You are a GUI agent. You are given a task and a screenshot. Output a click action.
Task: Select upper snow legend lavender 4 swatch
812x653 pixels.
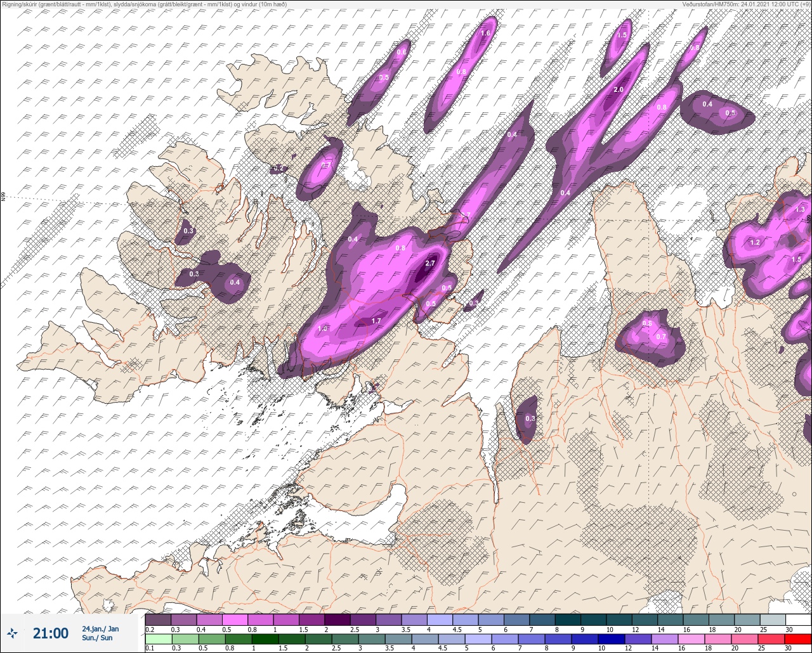click(x=440, y=619)
